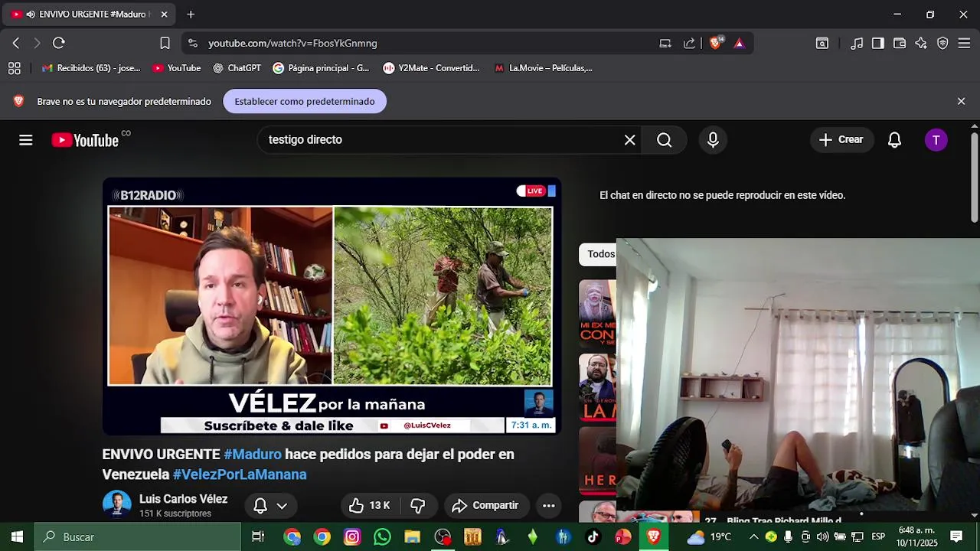Click Establecer como predeterminado button
The image size is (980, 551).
click(x=305, y=101)
